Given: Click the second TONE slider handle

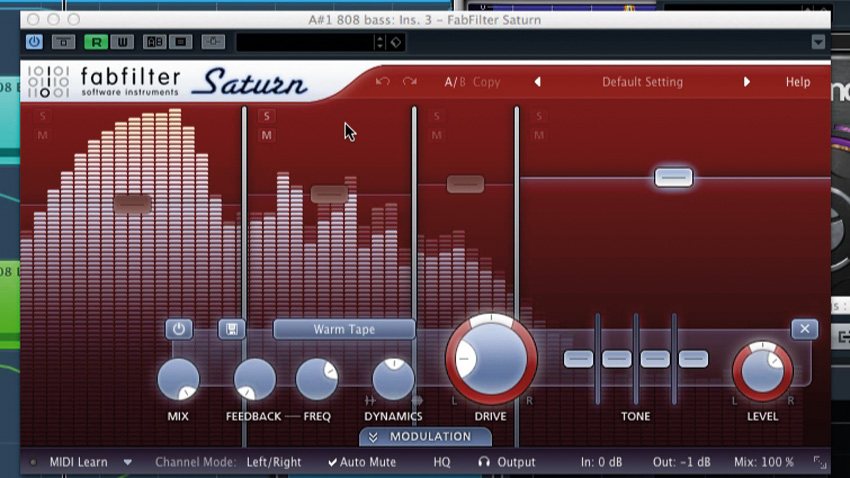Looking at the screenshot, I should pos(617,359).
